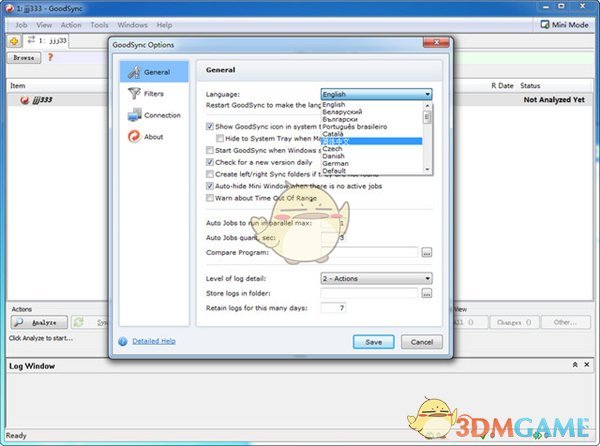Click the green Sync button icon
The width and height of the screenshot is (600, 446).
[78, 322]
